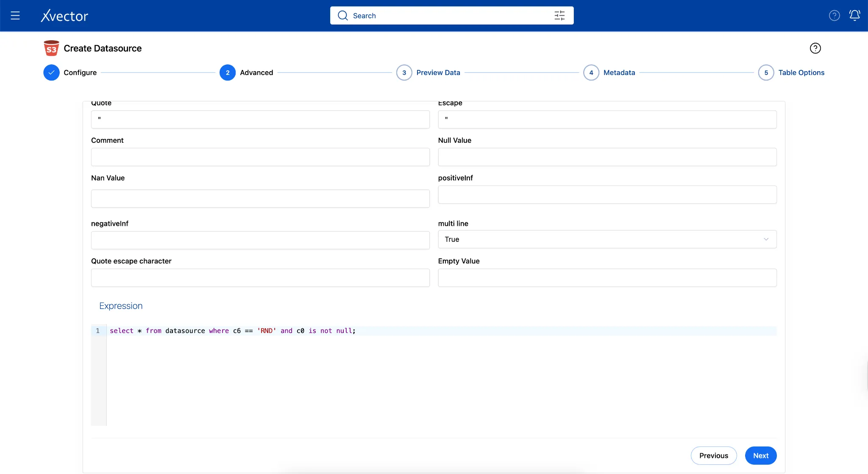Viewport: 868px width, 474px height.
Task: Go to the Configure step
Action: 80,72
